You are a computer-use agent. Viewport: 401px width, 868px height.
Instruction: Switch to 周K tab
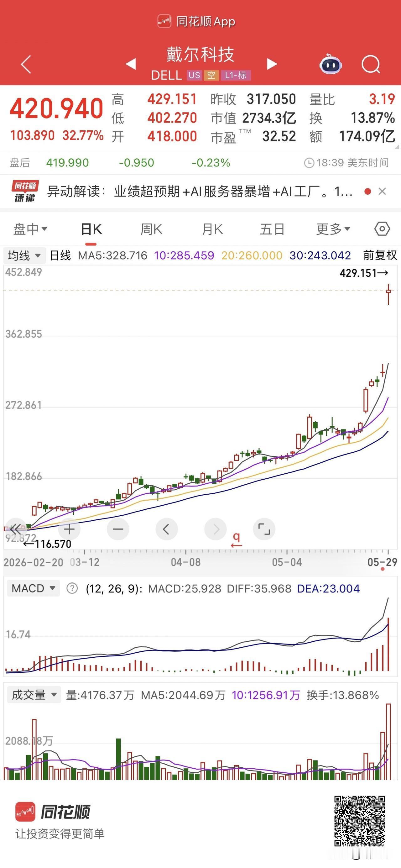click(x=151, y=229)
